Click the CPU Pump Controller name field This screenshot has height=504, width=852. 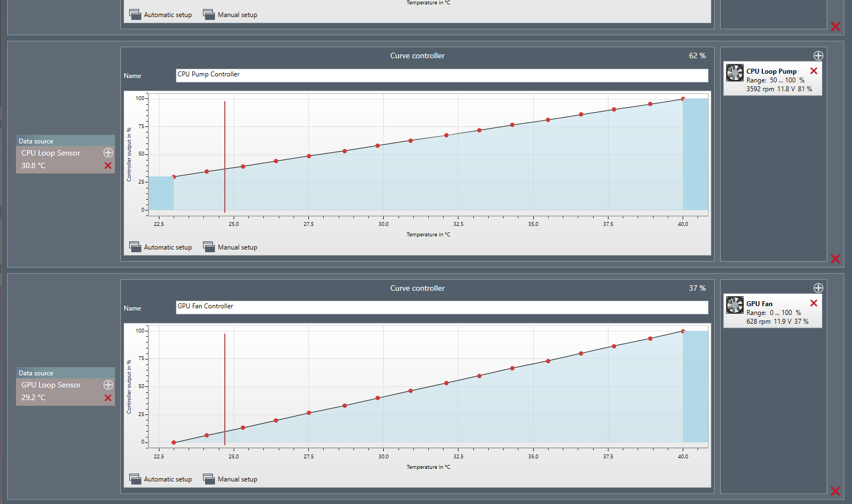pos(441,75)
